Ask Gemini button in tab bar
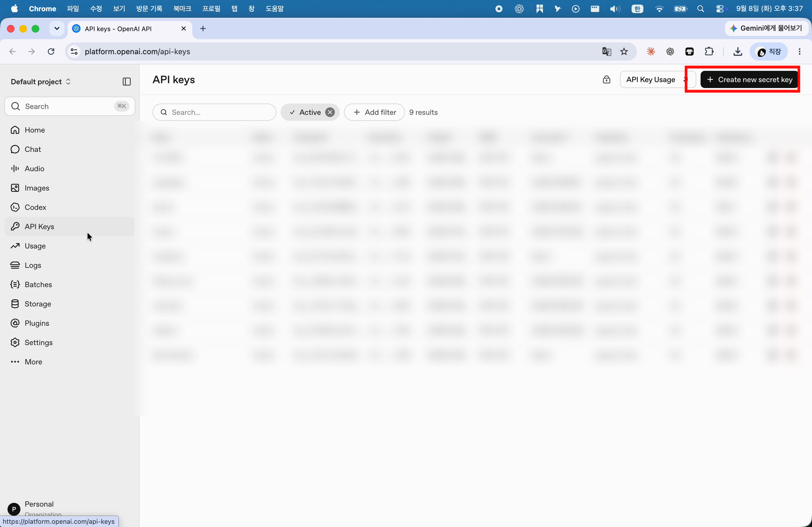Viewport: 812px width, 527px height. point(766,28)
